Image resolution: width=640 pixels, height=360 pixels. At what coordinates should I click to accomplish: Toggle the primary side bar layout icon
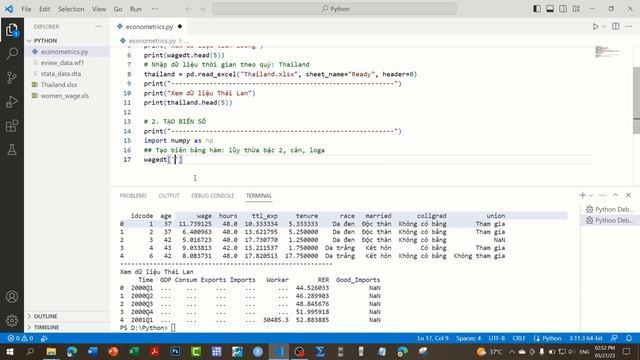pos(537,9)
